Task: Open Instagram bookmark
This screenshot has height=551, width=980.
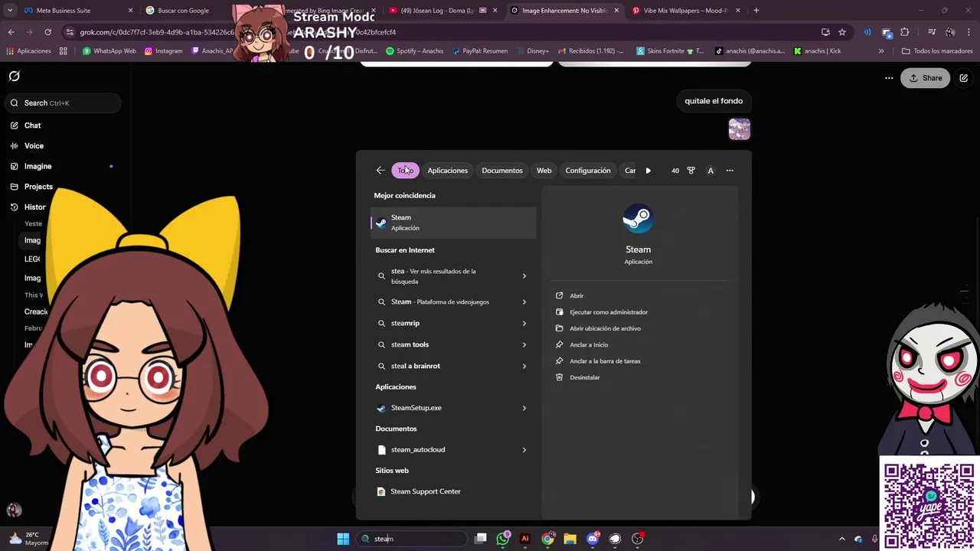Action: [164, 51]
